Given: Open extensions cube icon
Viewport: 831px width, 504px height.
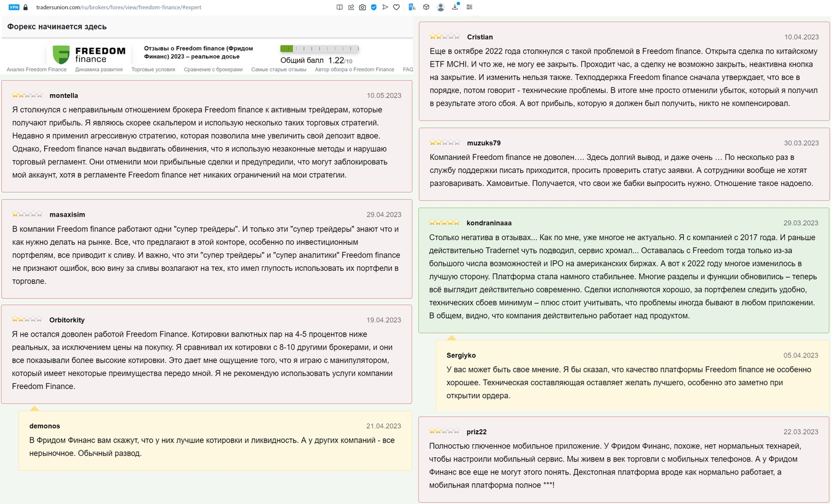Looking at the screenshot, I should 426,7.
